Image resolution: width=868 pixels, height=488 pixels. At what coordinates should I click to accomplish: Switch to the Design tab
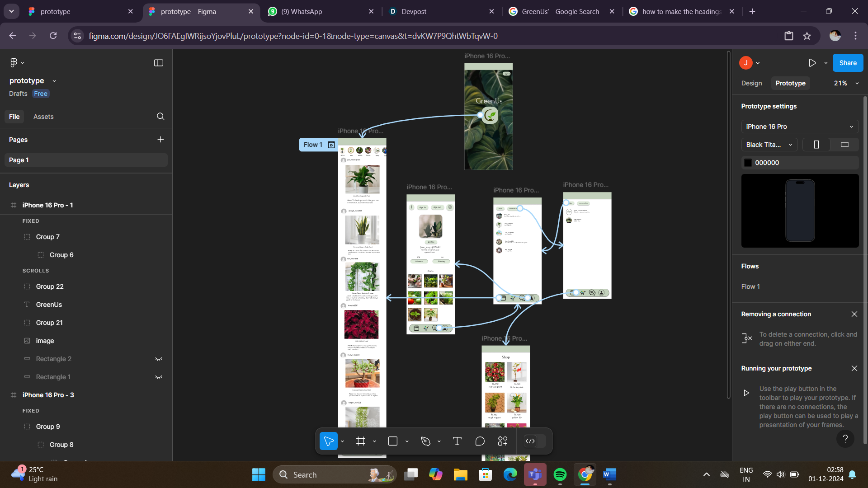click(751, 83)
